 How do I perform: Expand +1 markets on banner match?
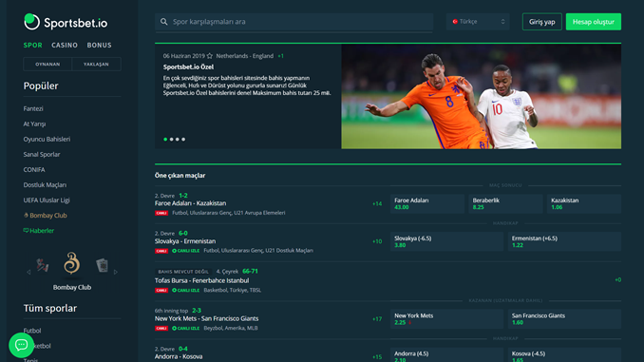point(280,56)
